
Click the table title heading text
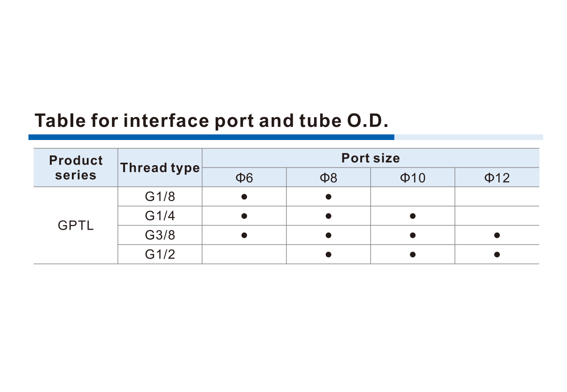(211, 121)
